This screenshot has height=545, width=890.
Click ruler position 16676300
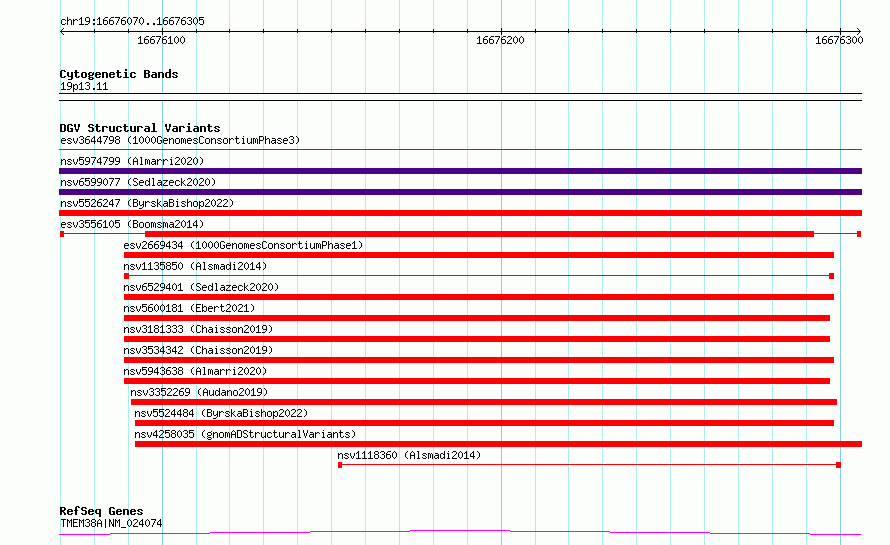click(x=839, y=40)
